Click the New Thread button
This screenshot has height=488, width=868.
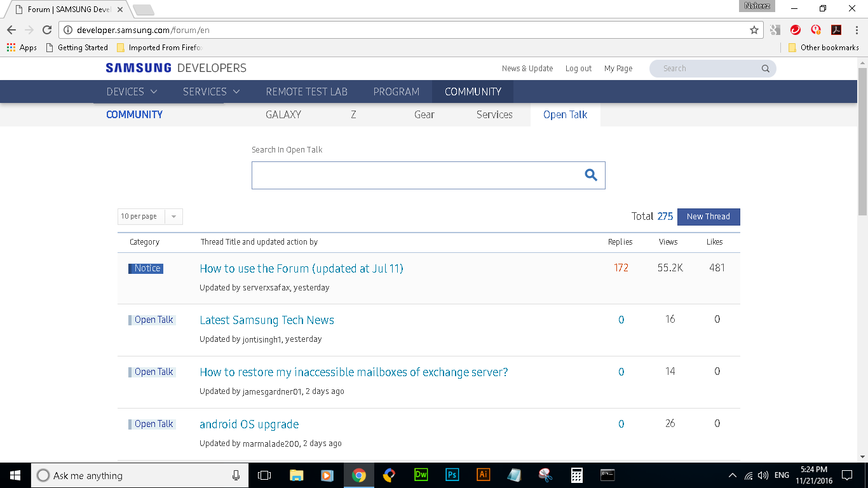pyautogui.click(x=709, y=217)
